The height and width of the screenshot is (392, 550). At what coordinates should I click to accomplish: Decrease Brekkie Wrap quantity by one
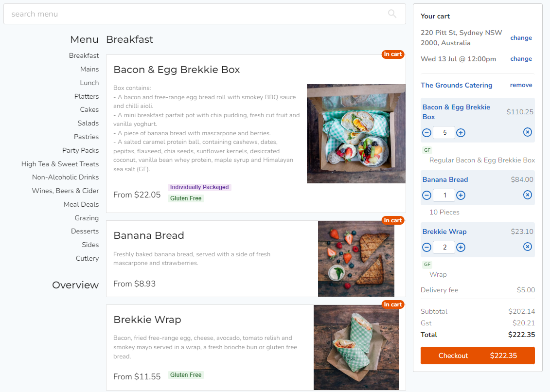(x=426, y=247)
